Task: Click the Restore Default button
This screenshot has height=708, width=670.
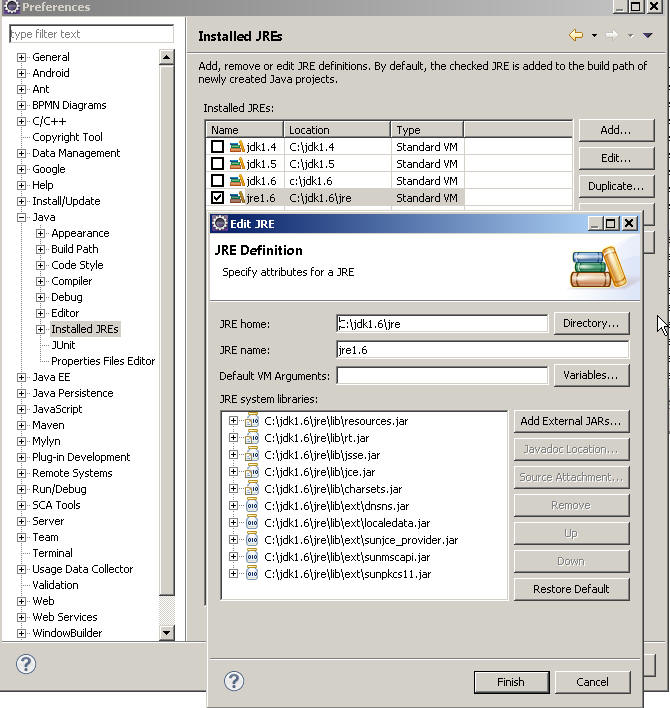Action: coord(571,589)
